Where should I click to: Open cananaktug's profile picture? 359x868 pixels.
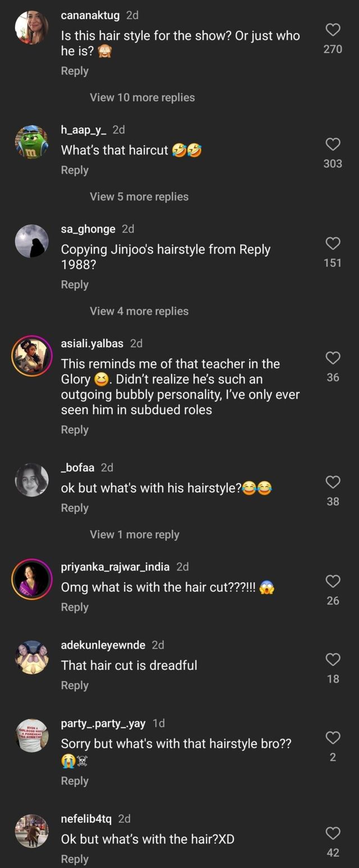[31, 27]
